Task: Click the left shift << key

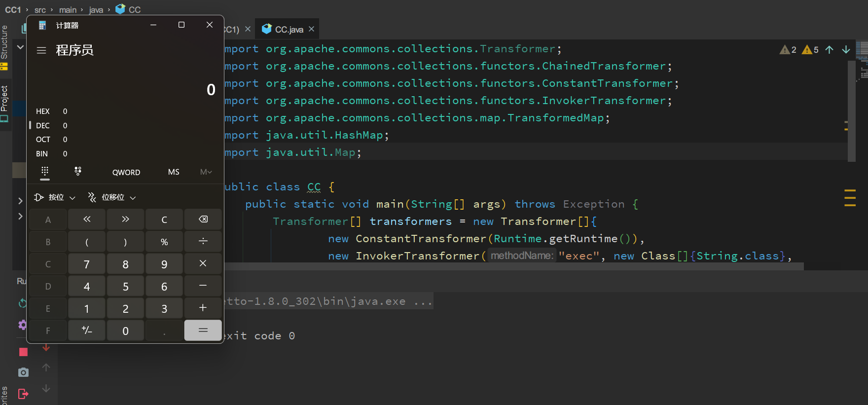Action: pyautogui.click(x=87, y=220)
